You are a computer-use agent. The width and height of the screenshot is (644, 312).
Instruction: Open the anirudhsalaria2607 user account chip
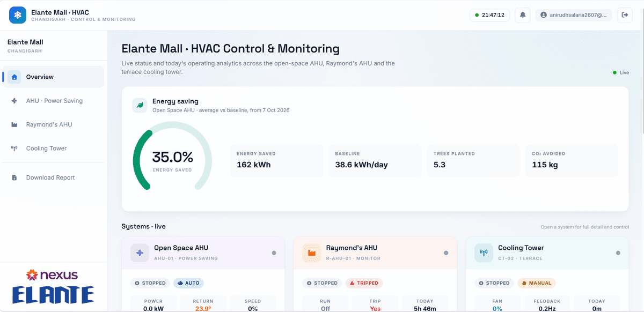574,15
